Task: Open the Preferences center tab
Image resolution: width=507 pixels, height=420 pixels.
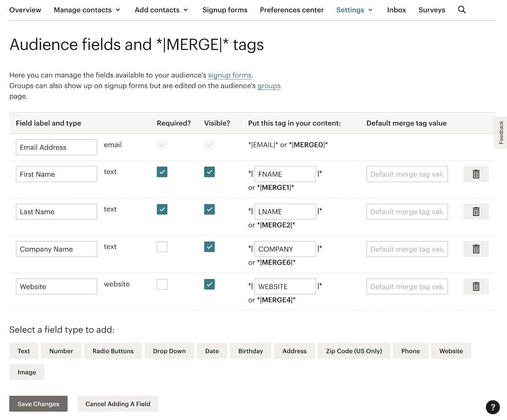Action: pos(292,10)
